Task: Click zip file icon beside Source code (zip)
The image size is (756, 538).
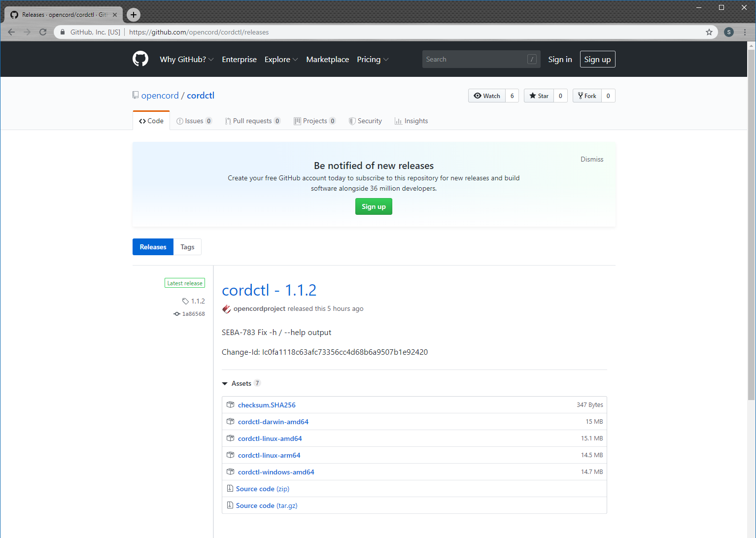Action: [x=230, y=488]
